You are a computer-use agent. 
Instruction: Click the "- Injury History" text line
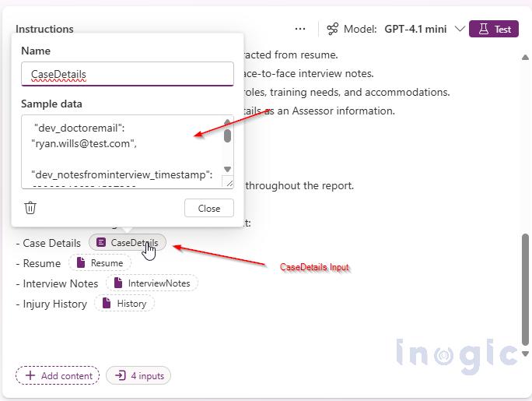point(51,304)
